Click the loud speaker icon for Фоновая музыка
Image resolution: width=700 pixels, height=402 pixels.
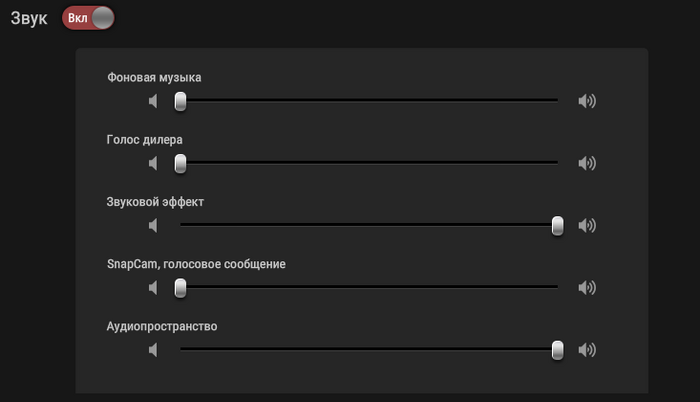(587, 101)
